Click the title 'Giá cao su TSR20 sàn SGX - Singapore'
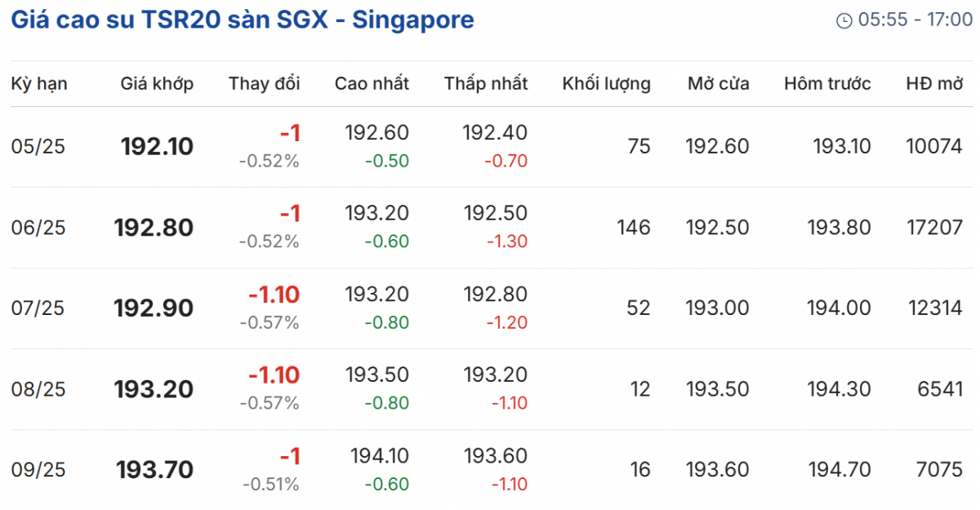This screenshot has width=980, height=510. (243, 20)
